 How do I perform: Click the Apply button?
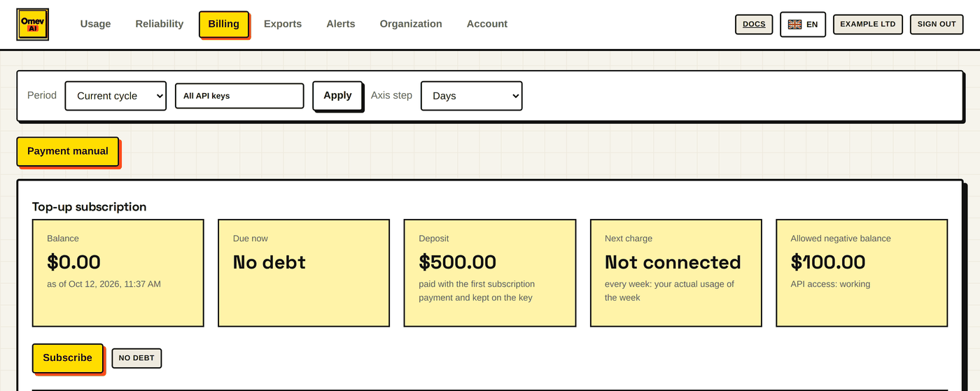(337, 95)
